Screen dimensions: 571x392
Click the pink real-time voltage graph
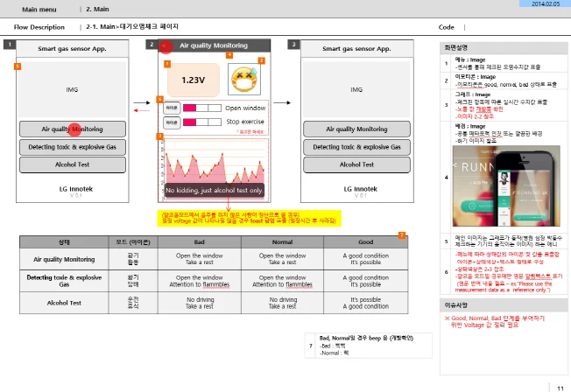(215, 166)
